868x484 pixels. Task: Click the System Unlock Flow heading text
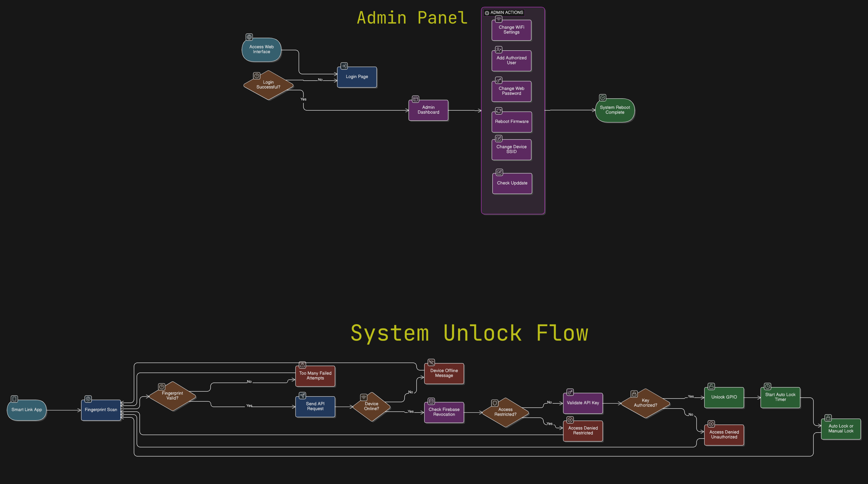coord(469,333)
